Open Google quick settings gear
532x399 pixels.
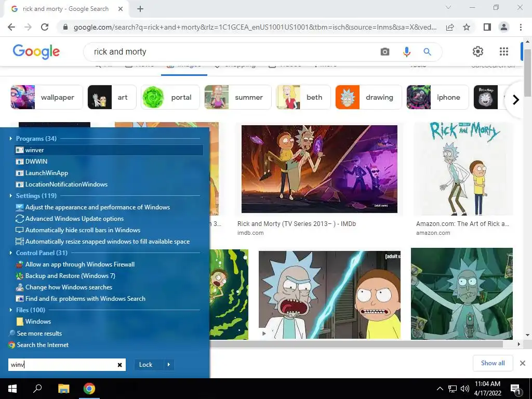[x=478, y=51]
